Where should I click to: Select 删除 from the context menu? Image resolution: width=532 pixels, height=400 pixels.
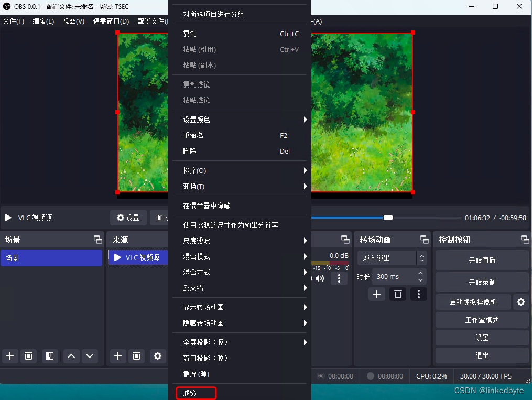click(240, 151)
